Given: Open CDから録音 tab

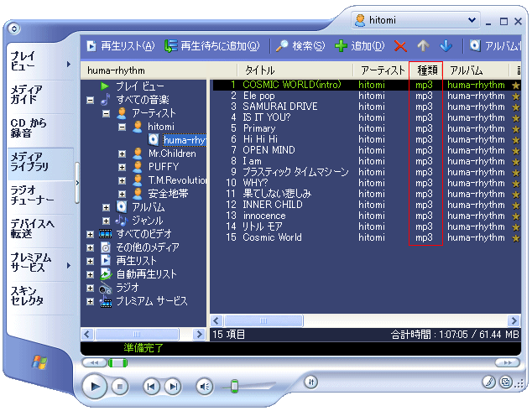Looking at the screenshot, I should point(40,128).
